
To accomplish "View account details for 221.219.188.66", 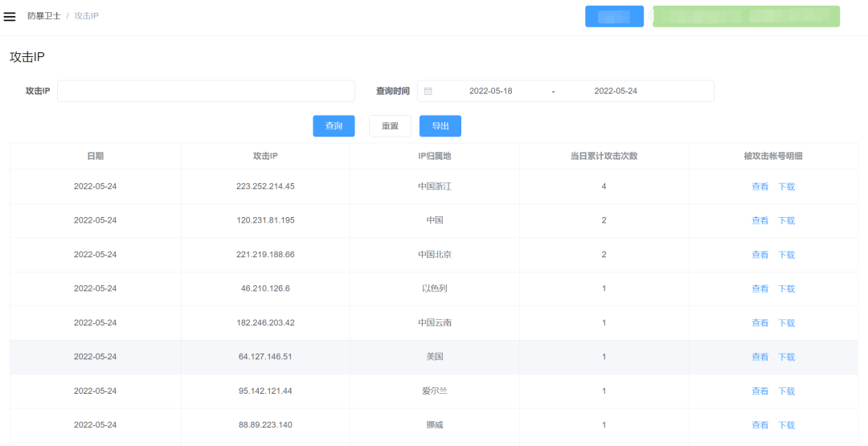I will click(759, 255).
